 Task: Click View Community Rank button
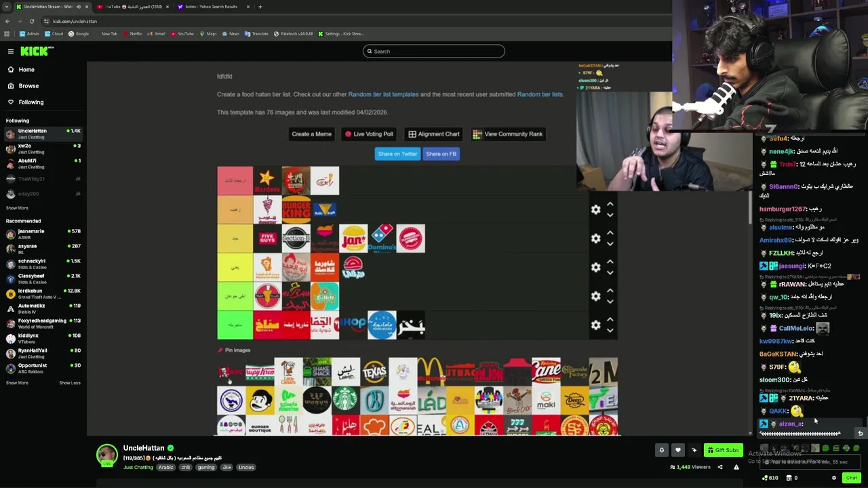508,134
